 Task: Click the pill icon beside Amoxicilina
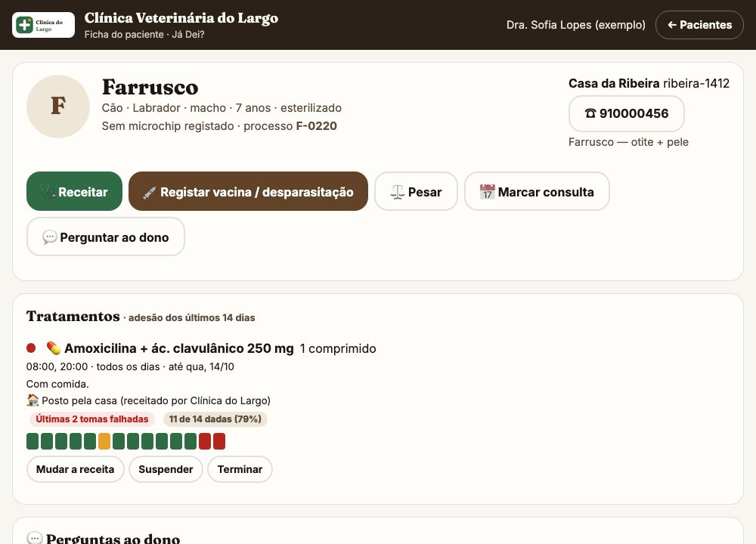click(53, 348)
